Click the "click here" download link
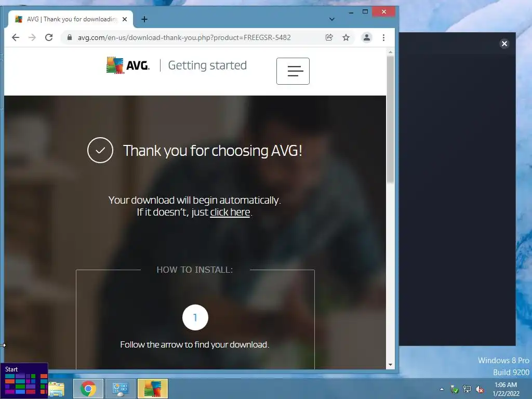The height and width of the screenshot is (399, 532). 230,212
